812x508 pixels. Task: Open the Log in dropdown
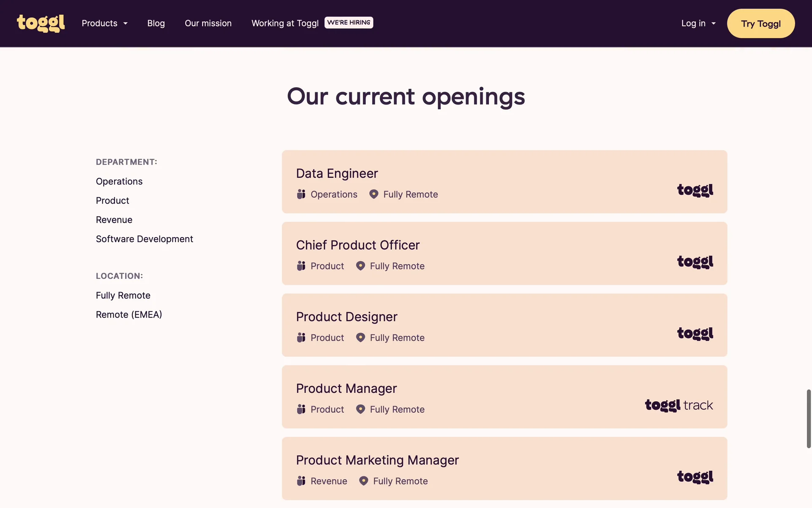698,23
